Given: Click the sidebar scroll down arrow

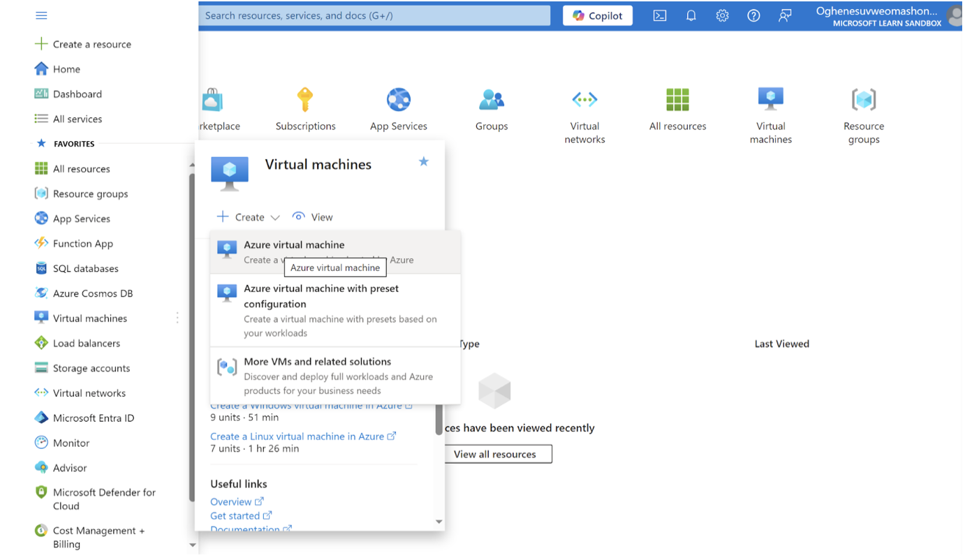Looking at the screenshot, I should click(193, 545).
